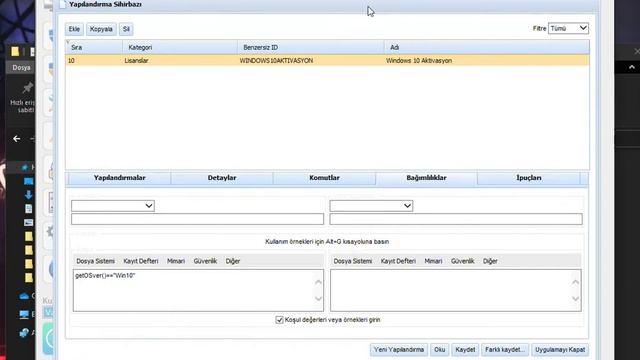Open right Kayıt Defteri menu

click(398, 261)
